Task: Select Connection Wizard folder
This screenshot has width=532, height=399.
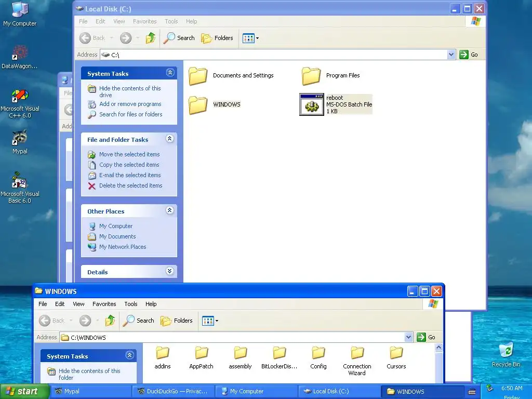Action: click(357, 361)
